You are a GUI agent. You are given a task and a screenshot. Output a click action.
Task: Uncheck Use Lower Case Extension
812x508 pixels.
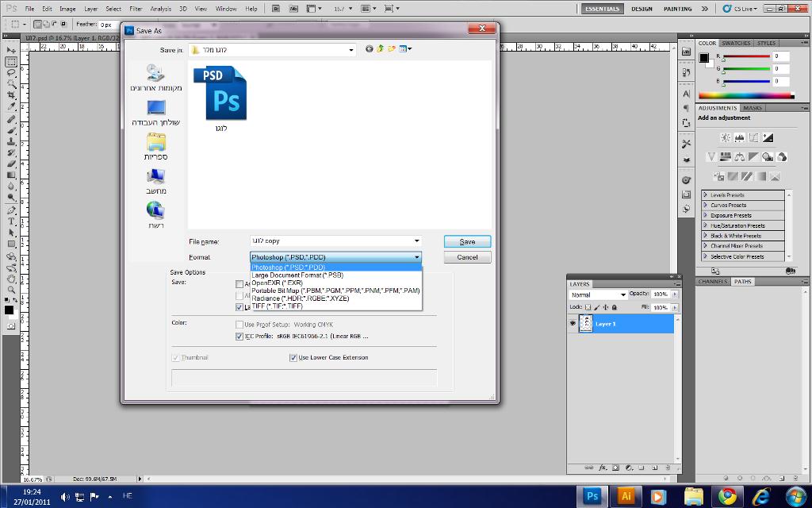[x=293, y=358]
